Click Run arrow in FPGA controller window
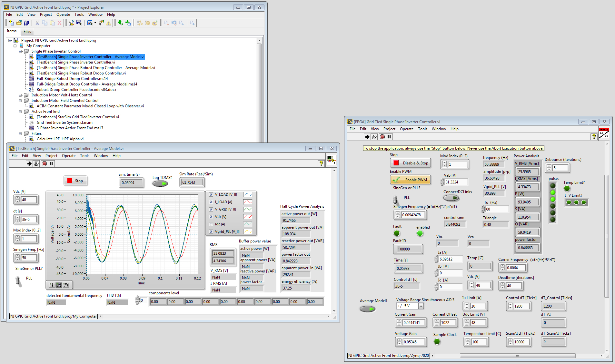The height and width of the screenshot is (364, 615). point(367,137)
